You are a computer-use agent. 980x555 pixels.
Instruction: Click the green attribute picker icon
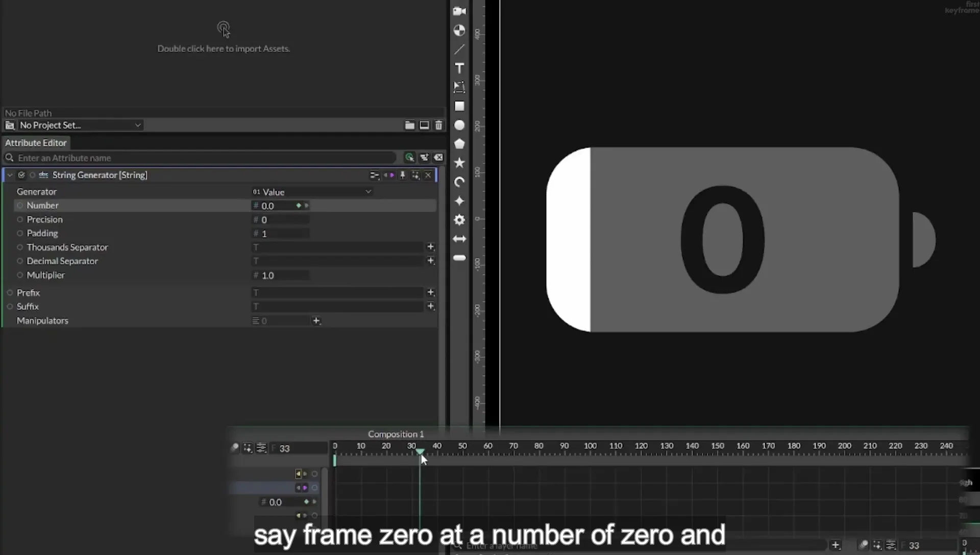(x=409, y=158)
